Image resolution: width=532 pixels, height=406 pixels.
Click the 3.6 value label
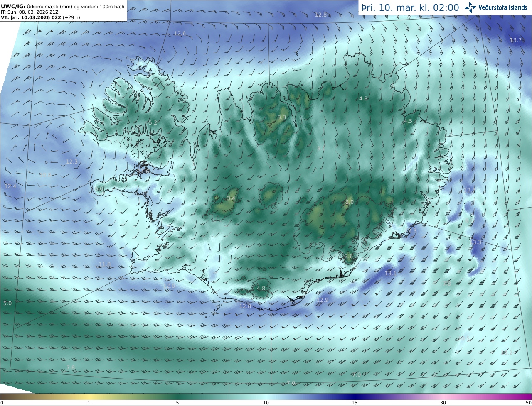[349, 257]
